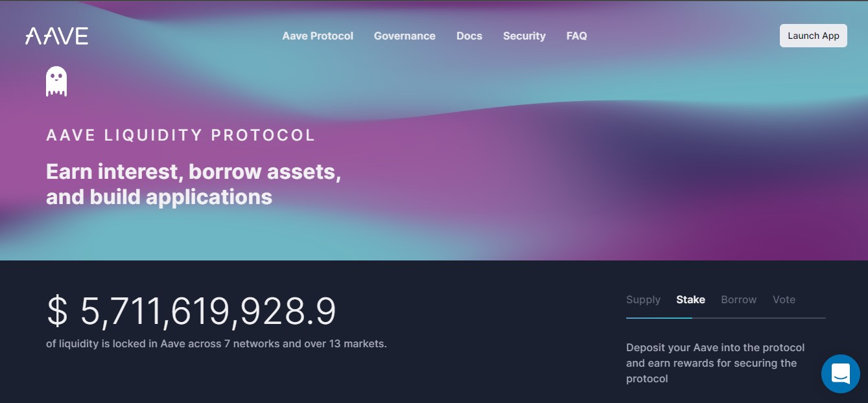The width and height of the screenshot is (868, 403).
Task: Click the Stake tab underline indicator
Action: (x=659, y=317)
